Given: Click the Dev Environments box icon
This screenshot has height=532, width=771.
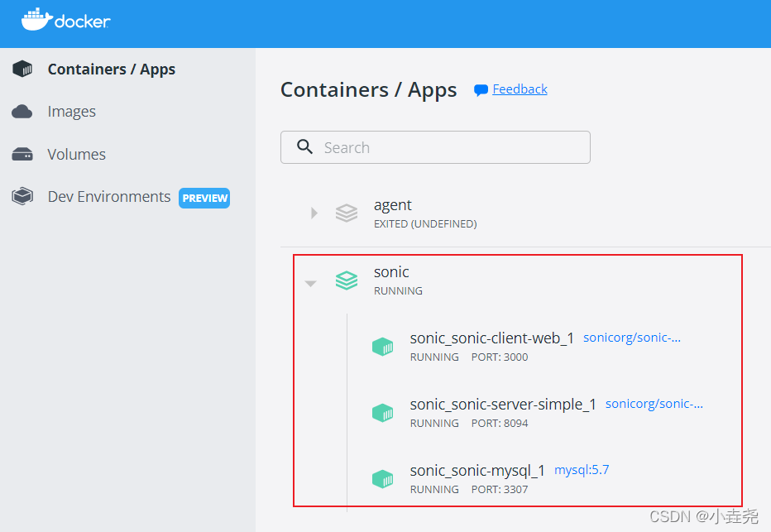Looking at the screenshot, I should tap(22, 196).
